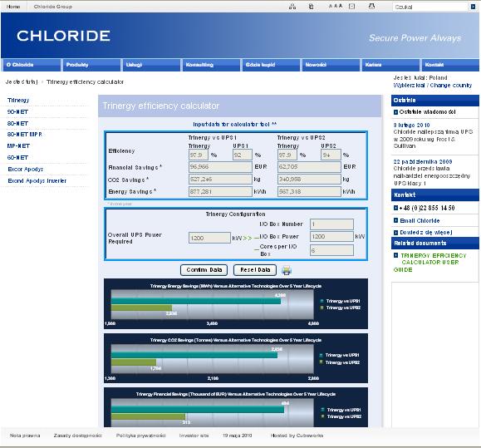Go to Home link in top bar
The height and width of the screenshot is (448, 481).
[x=13, y=7]
